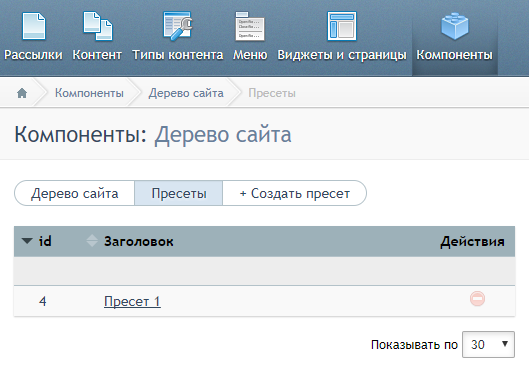
Task: Click + Создать пресет button
Action: point(295,193)
